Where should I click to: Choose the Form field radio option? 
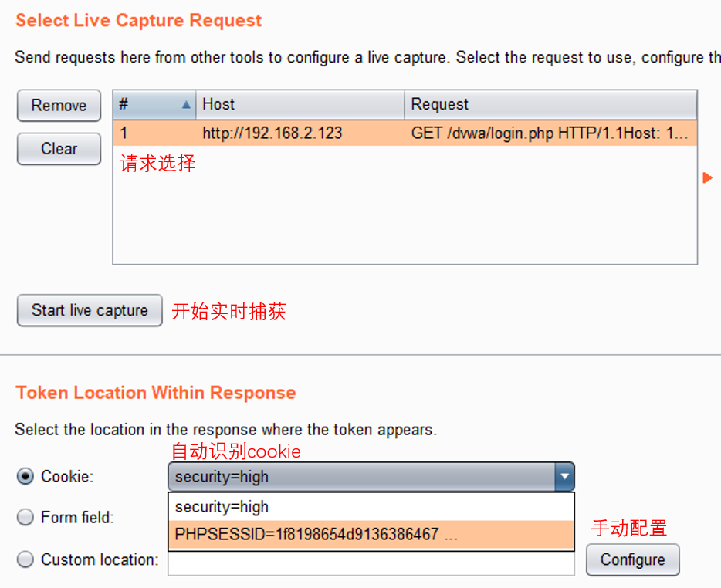(25, 518)
